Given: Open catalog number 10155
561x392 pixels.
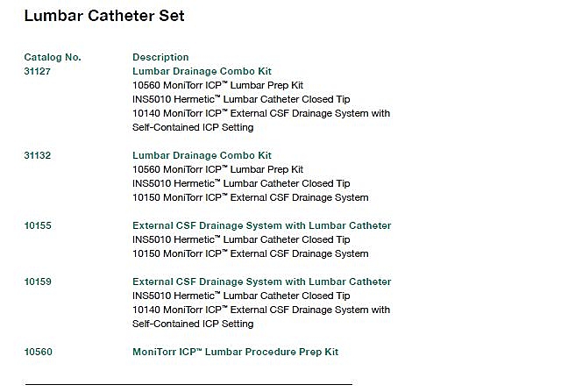Looking at the screenshot, I should (x=38, y=225).
